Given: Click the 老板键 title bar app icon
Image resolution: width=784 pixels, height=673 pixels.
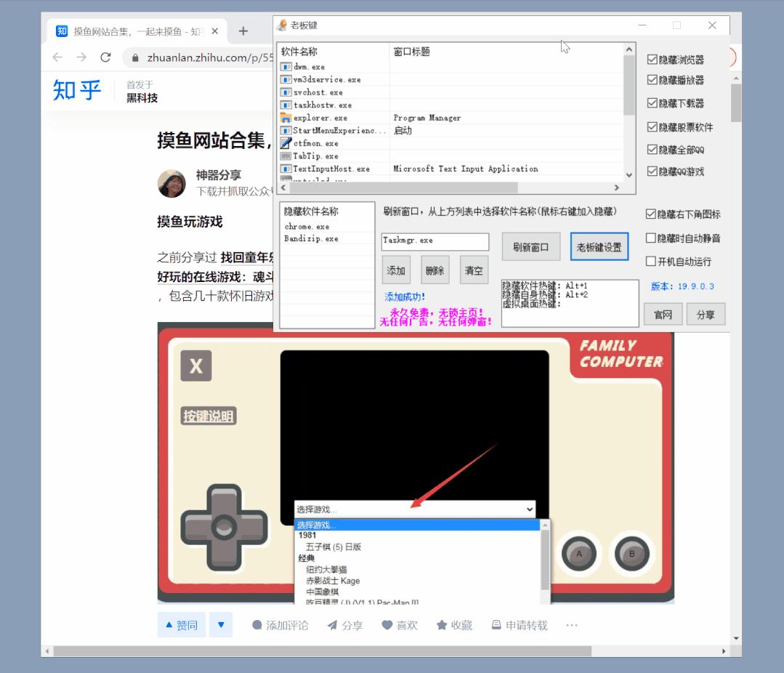Looking at the screenshot, I should coord(282,25).
